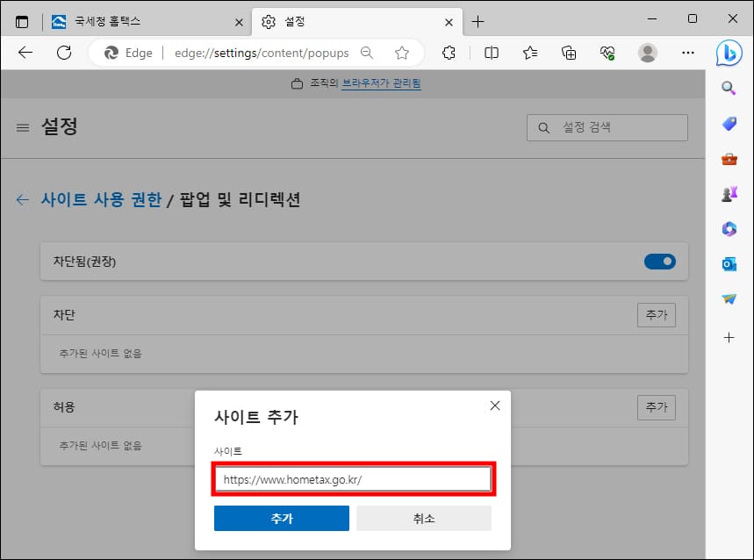Click the 추가 button in the dialog
Screen dimensions: 754x560
281,518
